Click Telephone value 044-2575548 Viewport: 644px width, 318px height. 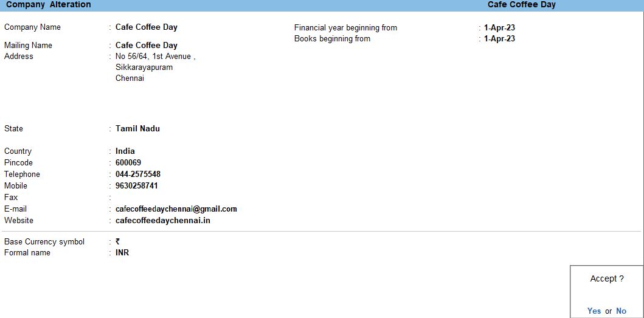(x=138, y=175)
